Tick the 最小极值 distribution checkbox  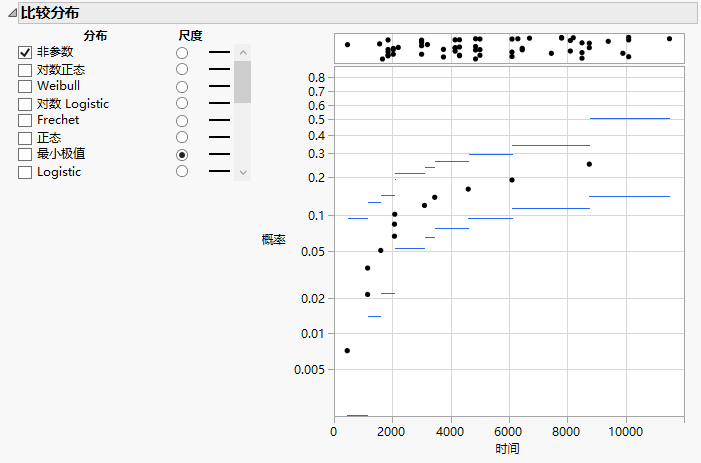tap(25, 154)
